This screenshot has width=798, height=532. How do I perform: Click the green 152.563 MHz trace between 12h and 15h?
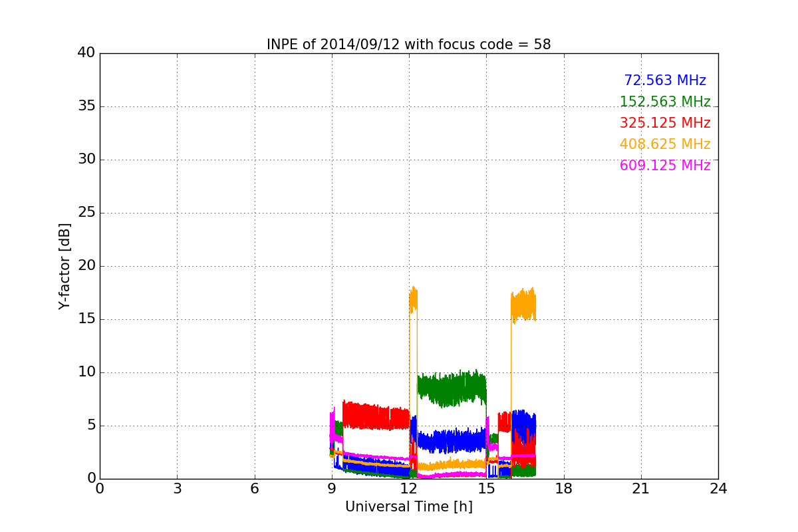[x=452, y=389]
